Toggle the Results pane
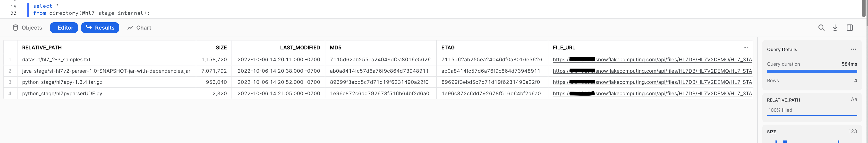The height and width of the screenshot is (143, 868). point(100,28)
